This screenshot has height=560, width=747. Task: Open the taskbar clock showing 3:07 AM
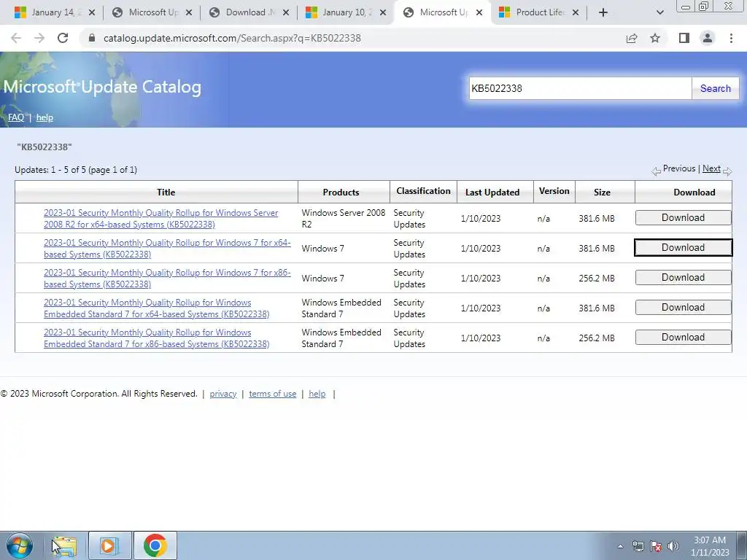tap(710, 546)
